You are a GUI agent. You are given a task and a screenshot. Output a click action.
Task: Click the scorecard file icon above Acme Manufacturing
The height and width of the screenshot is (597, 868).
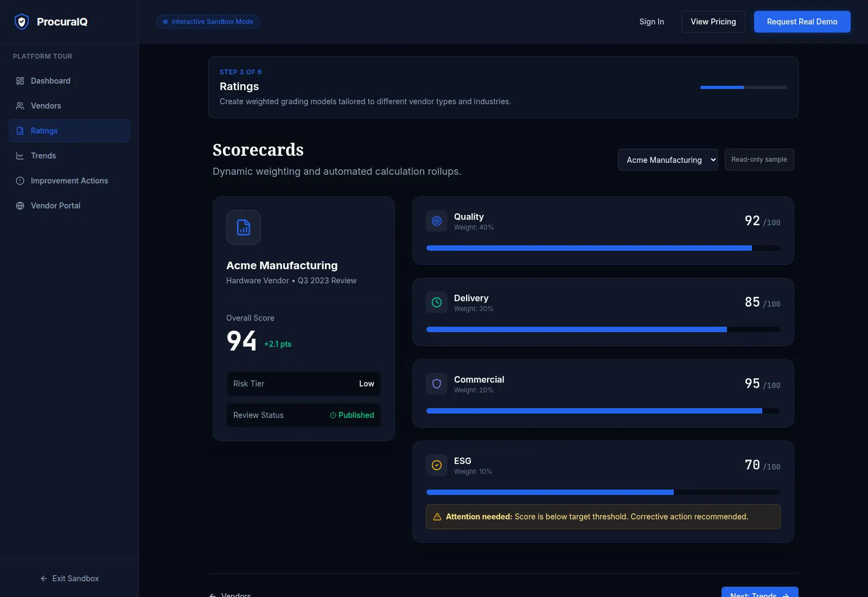coord(244,227)
